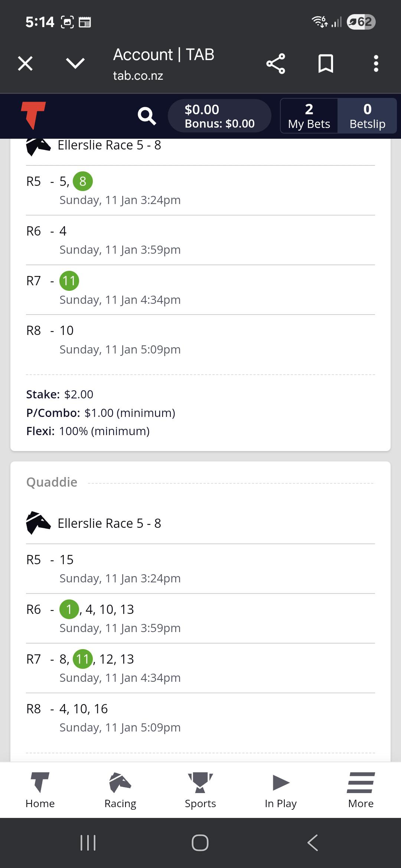Screen dimensions: 401x868
Task: Open the search magnifier icon
Action: 147,116
